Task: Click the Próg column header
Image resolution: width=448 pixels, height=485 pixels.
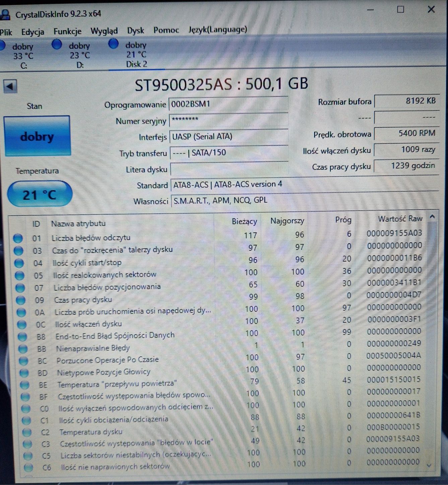Action: (x=343, y=220)
